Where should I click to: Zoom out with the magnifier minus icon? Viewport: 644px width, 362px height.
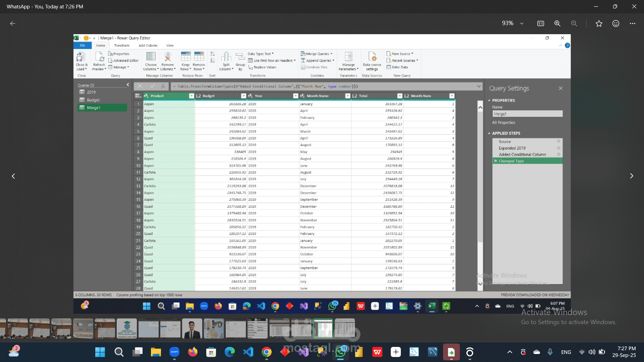[574, 23]
